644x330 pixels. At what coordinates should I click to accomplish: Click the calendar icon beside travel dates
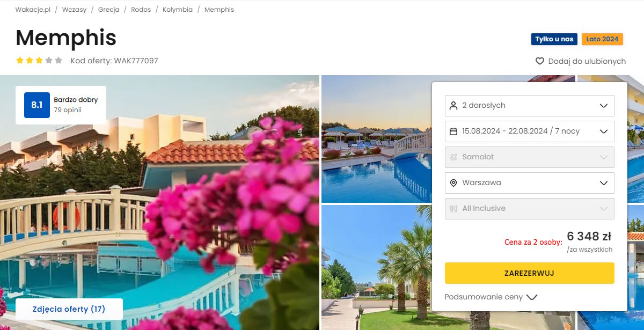point(453,131)
